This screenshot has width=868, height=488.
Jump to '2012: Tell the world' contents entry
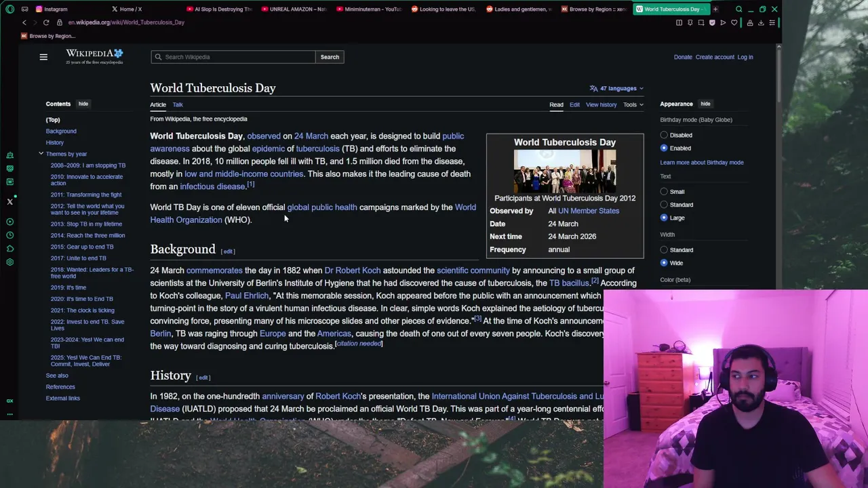point(87,209)
